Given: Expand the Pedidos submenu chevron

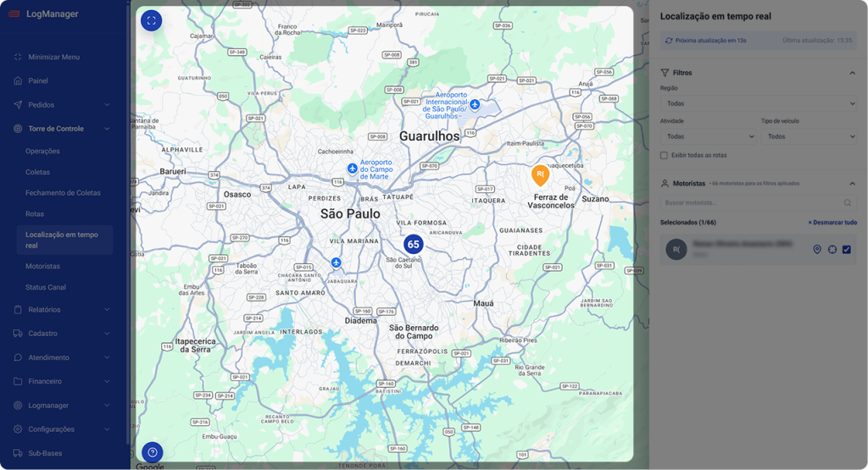Looking at the screenshot, I should tap(107, 105).
